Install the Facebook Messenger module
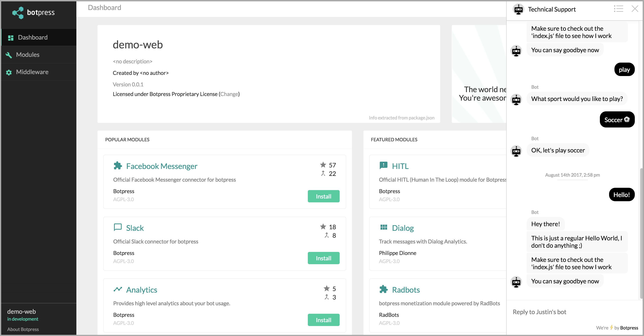Image resolution: width=644 pixels, height=336 pixels. point(323,196)
